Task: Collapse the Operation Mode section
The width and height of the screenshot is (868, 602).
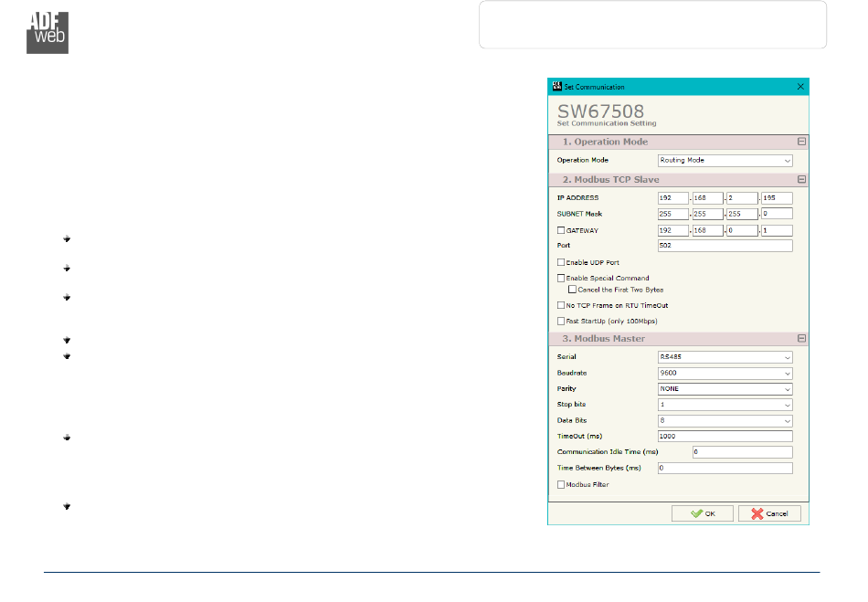Action: tap(801, 142)
